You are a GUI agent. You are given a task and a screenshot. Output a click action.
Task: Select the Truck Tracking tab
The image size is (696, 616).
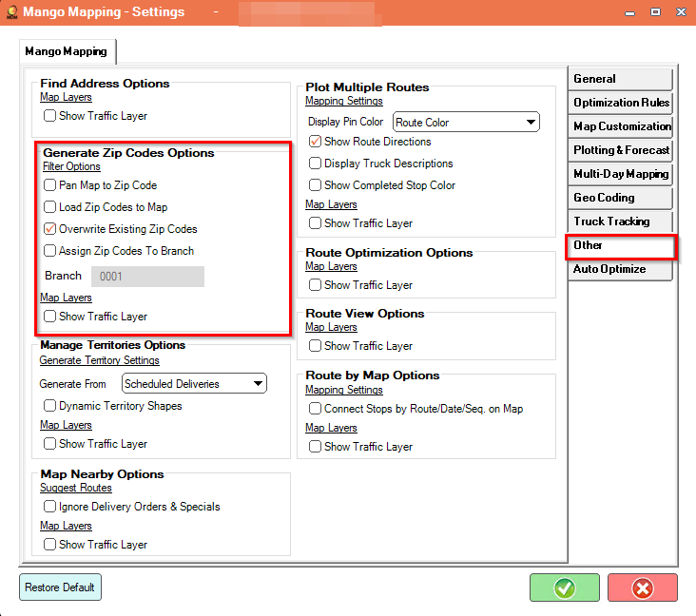(620, 221)
